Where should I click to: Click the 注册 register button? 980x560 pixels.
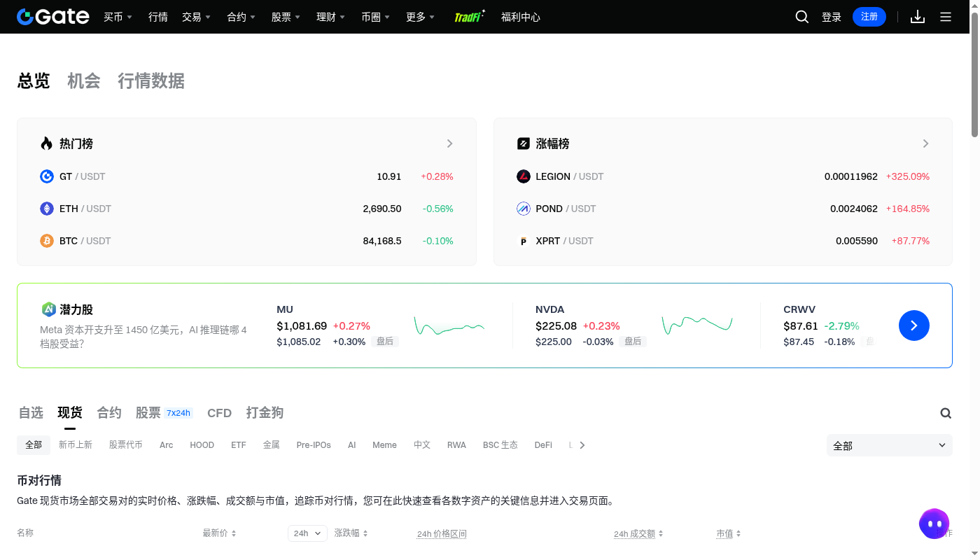click(869, 17)
